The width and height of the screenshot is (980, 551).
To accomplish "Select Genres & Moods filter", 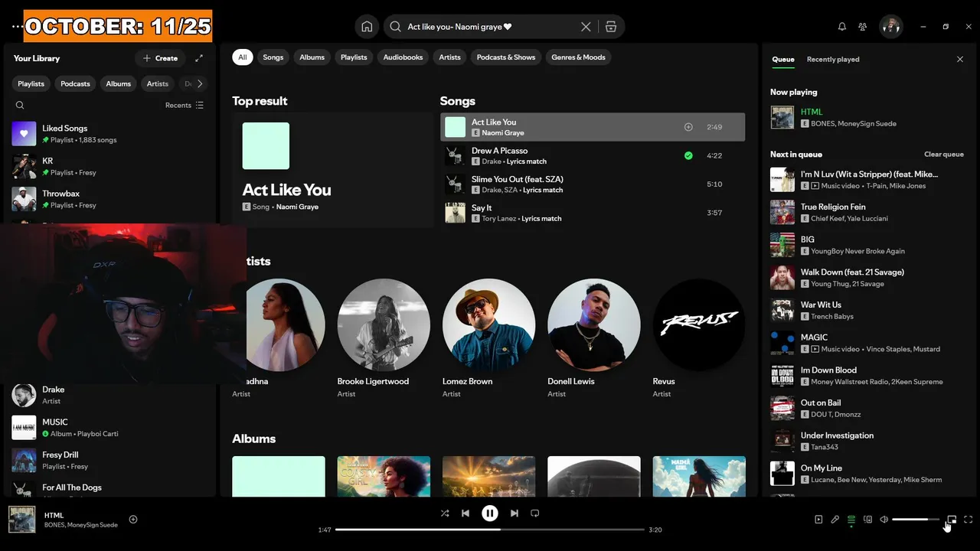I will (578, 57).
